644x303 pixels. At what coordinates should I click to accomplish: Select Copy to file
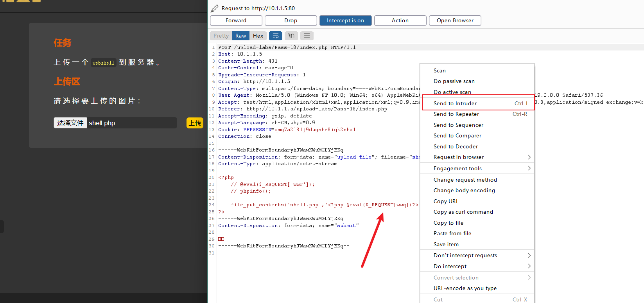click(x=477, y=223)
